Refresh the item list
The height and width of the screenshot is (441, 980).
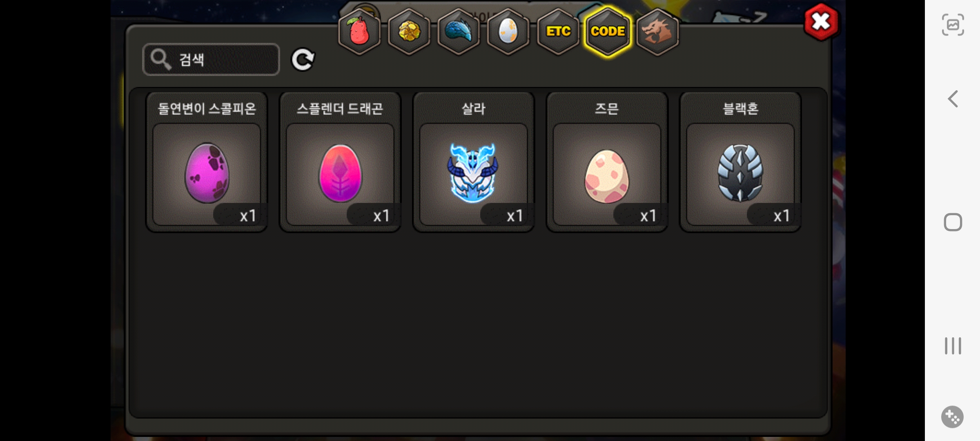pos(303,60)
